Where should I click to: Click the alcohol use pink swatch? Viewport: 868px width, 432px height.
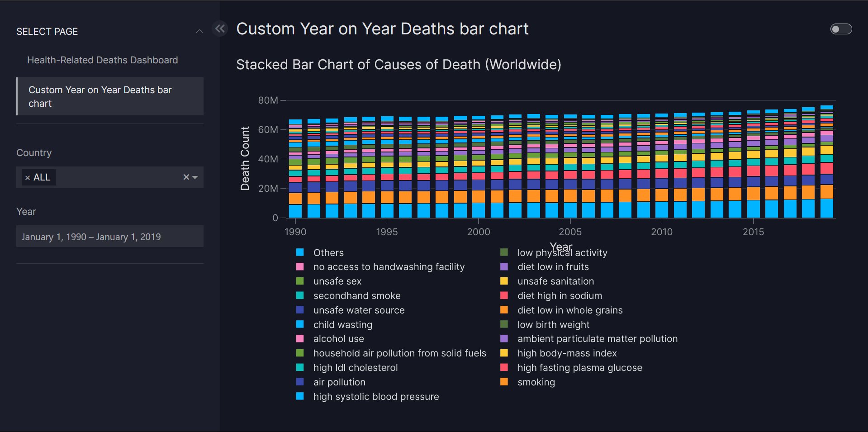point(300,339)
